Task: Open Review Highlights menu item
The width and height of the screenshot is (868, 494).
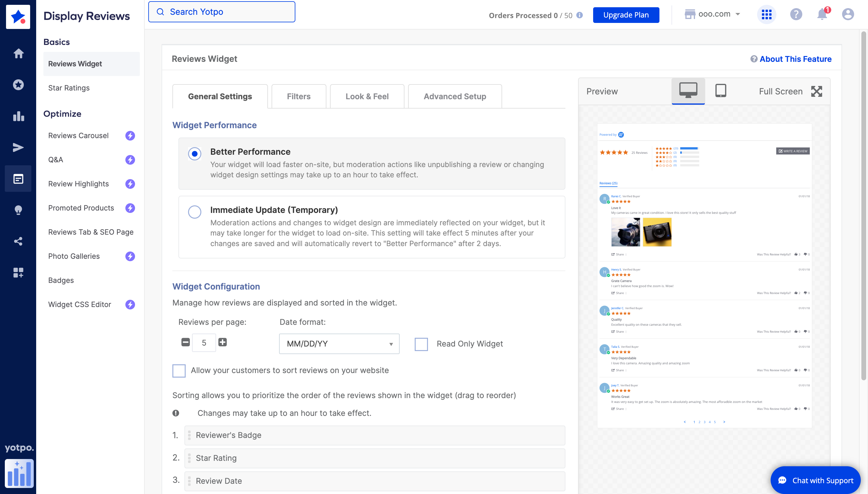Action: coord(78,184)
